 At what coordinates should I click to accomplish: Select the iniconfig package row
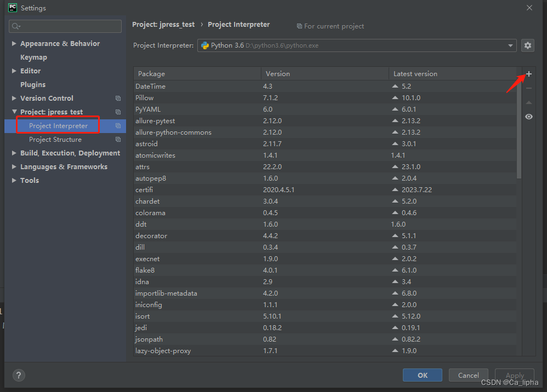click(x=325, y=304)
